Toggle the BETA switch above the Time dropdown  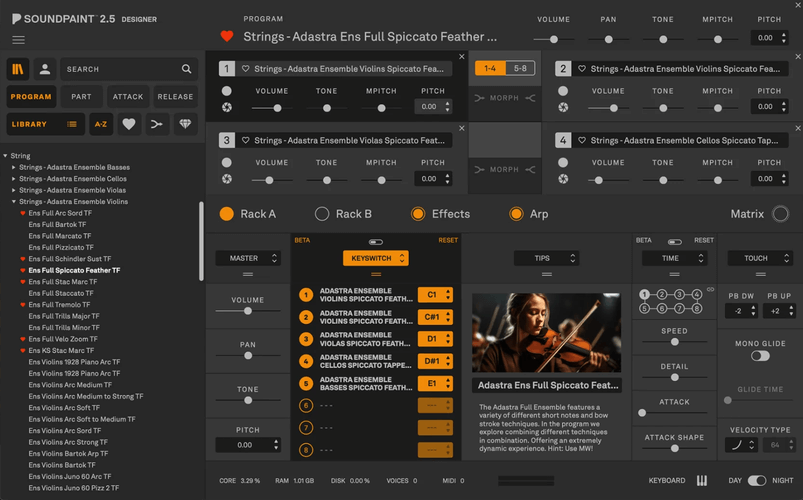674,241
